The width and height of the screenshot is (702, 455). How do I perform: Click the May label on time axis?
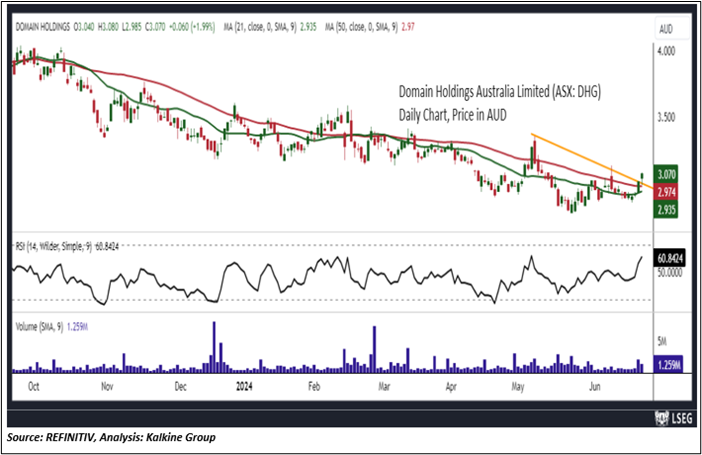[x=517, y=386]
